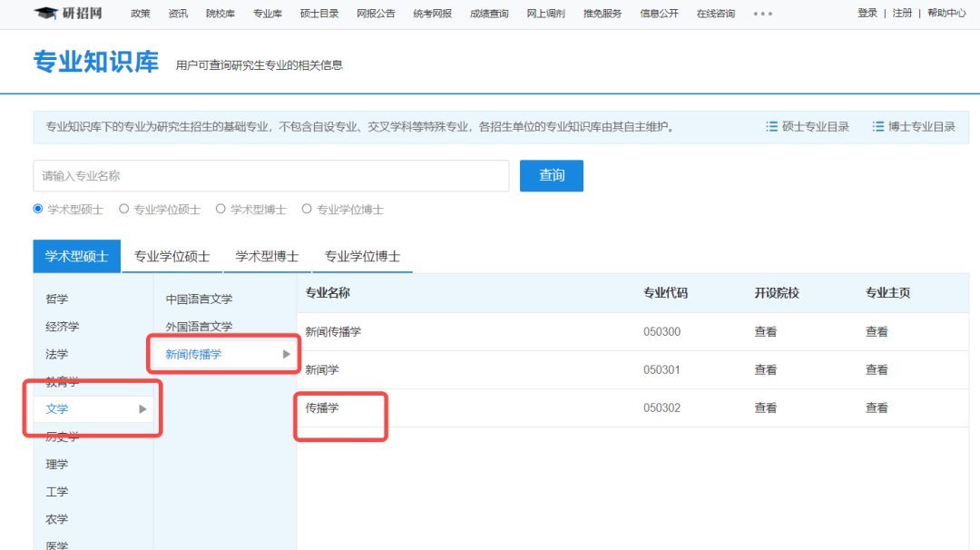980x550 pixels.
Task: View 专业主页 for 新闻传播学 row
Action: [877, 332]
